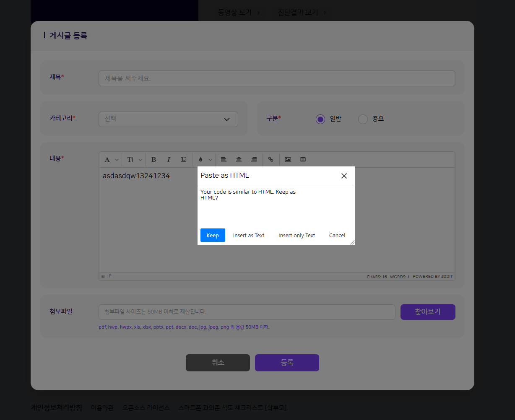Toggle bold formatting in editor toolbar
This screenshot has width=515, height=420.
(153, 160)
